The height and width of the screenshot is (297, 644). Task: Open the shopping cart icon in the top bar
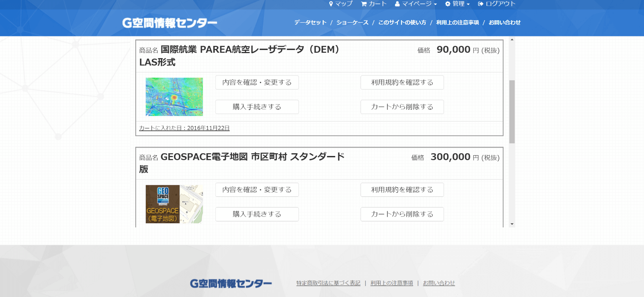364,4
